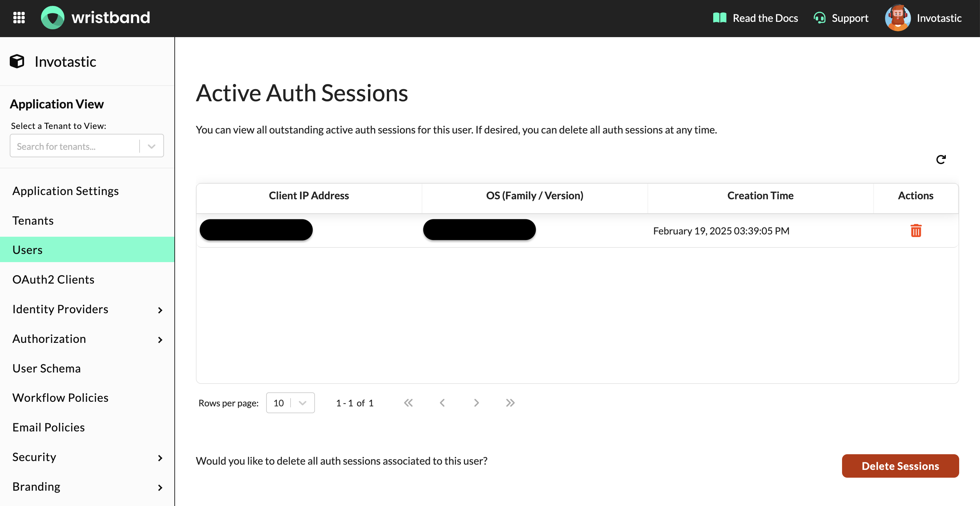Jump to the last results page

click(510, 403)
